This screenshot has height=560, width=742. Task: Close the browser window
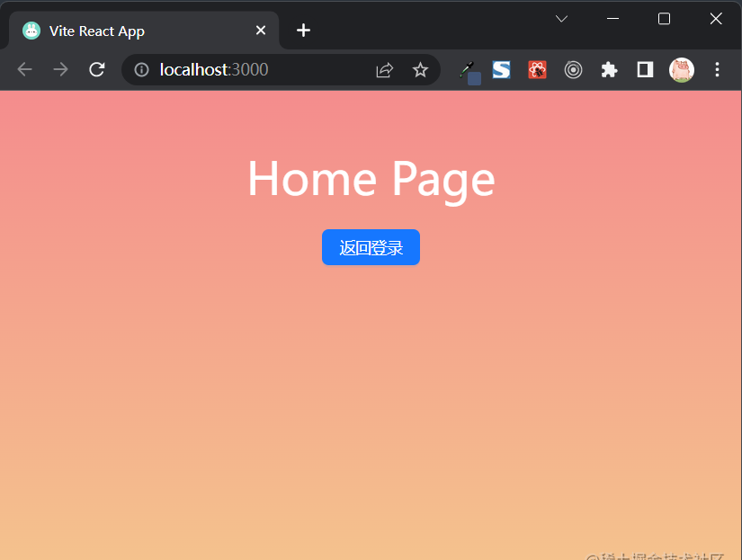click(x=716, y=19)
